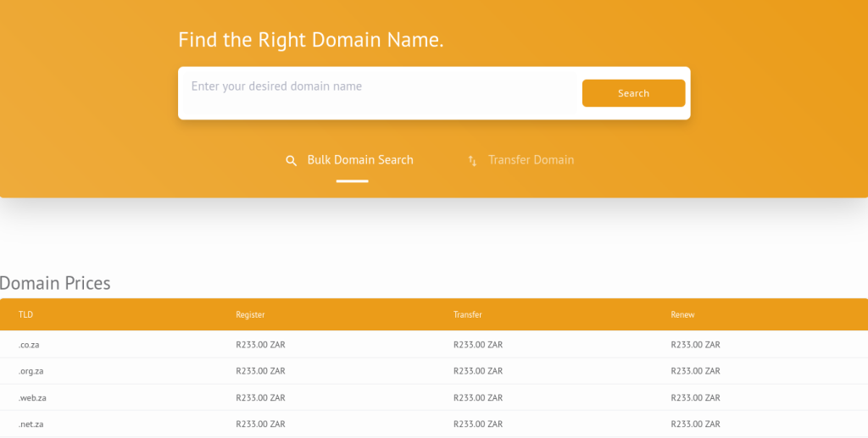Open the Bulk Domain Search tab
Screen dimensions: 868x438
coord(350,160)
